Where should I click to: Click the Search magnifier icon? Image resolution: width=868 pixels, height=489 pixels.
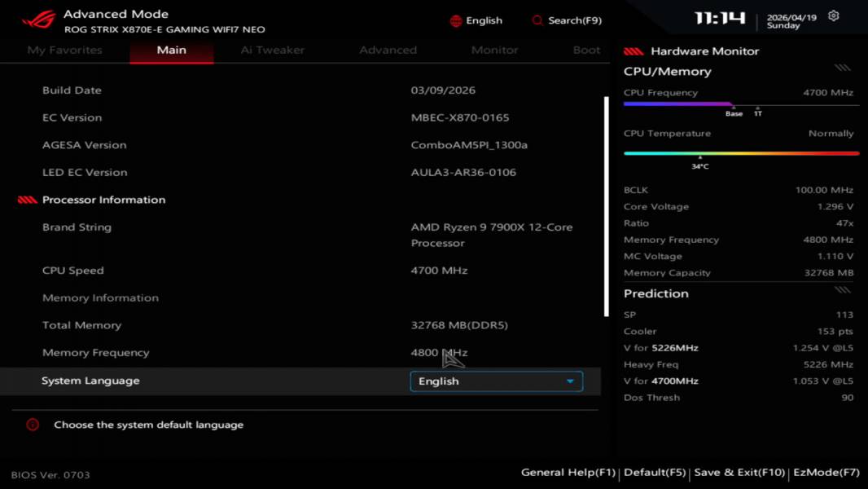coord(537,20)
